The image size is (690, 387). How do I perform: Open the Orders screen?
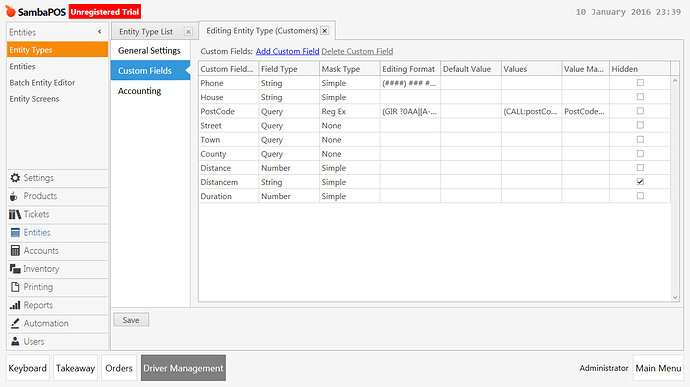click(x=119, y=368)
